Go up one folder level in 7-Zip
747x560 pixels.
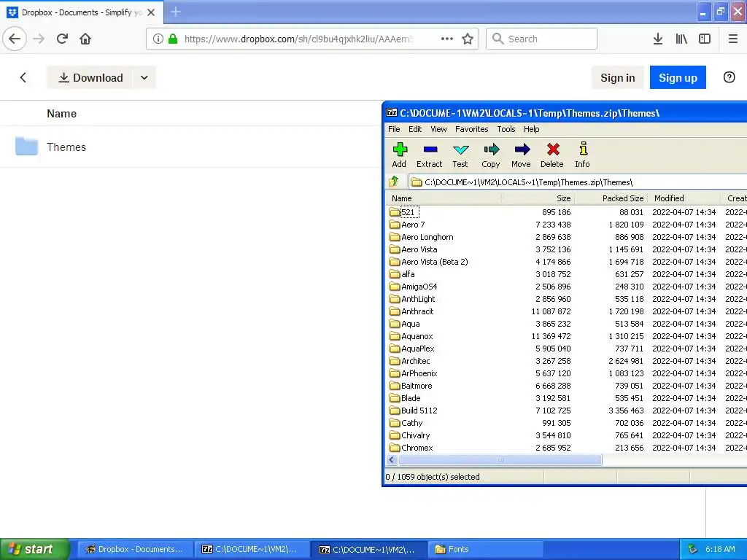coord(393,182)
